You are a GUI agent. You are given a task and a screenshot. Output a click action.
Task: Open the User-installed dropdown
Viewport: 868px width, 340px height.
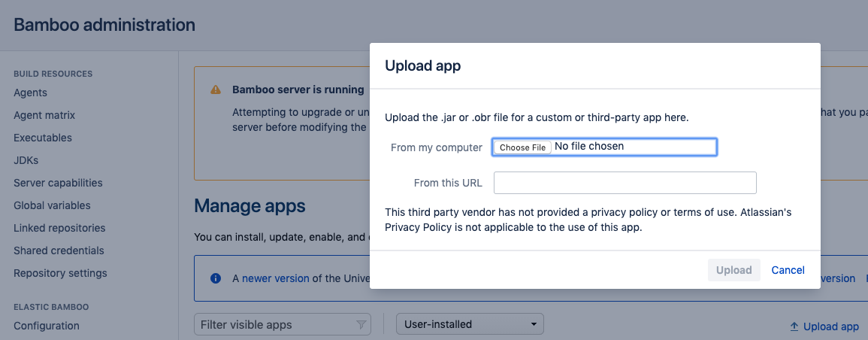tap(470, 324)
